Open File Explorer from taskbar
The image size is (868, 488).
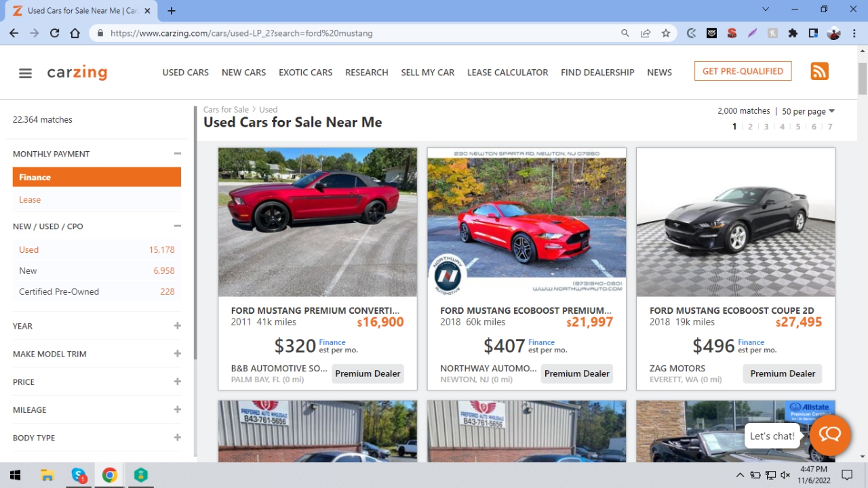click(x=47, y=475)
